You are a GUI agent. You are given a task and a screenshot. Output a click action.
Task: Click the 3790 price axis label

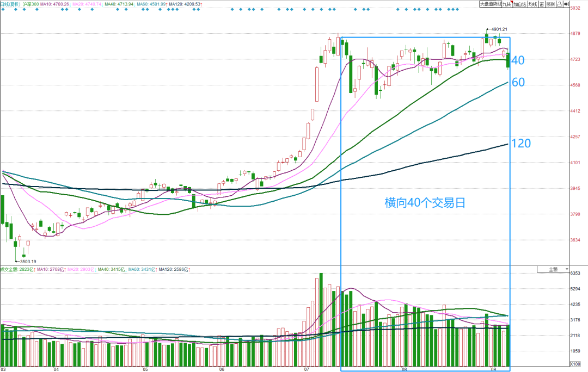click(x=575, y=214)
